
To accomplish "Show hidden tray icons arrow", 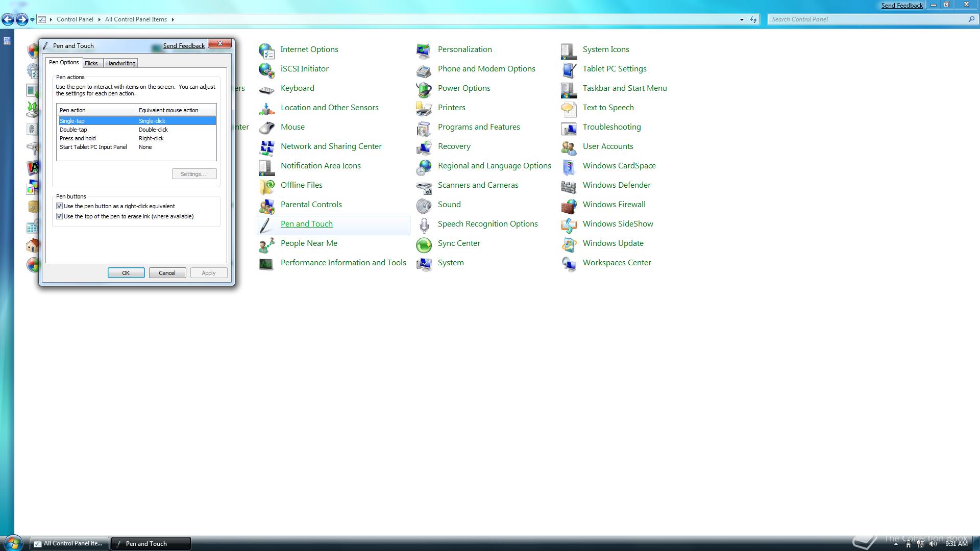I will pyautogui.click(x=895, y=544).
